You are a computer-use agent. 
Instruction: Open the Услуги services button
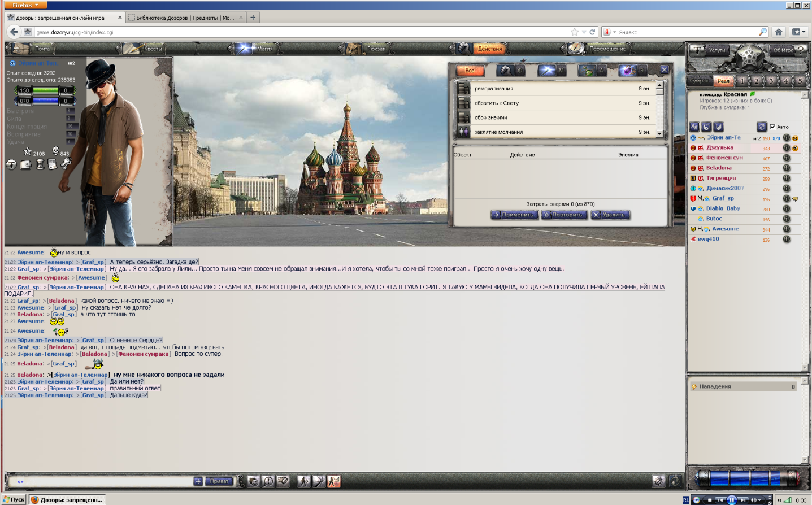(709, 50)
